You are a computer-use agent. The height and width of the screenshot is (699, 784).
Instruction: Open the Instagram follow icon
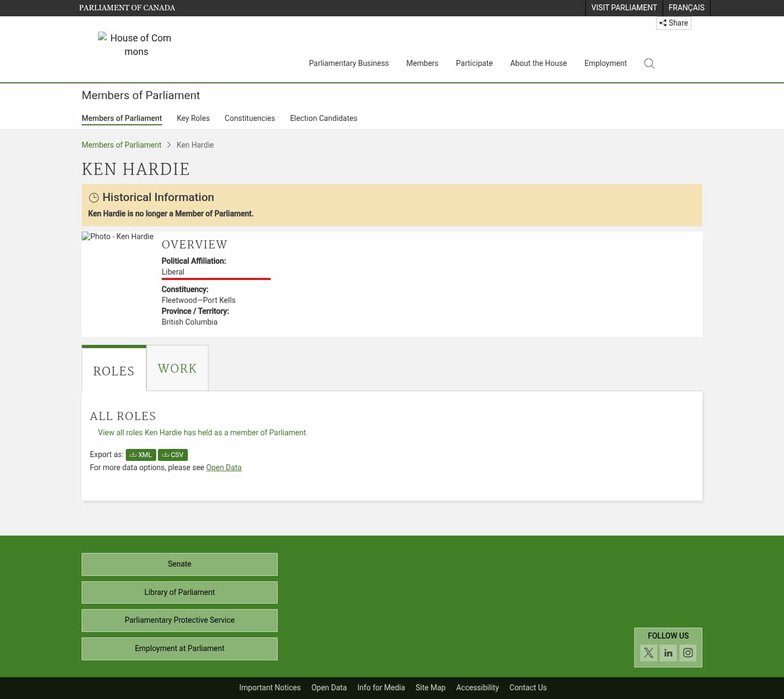tap(688, 653)
